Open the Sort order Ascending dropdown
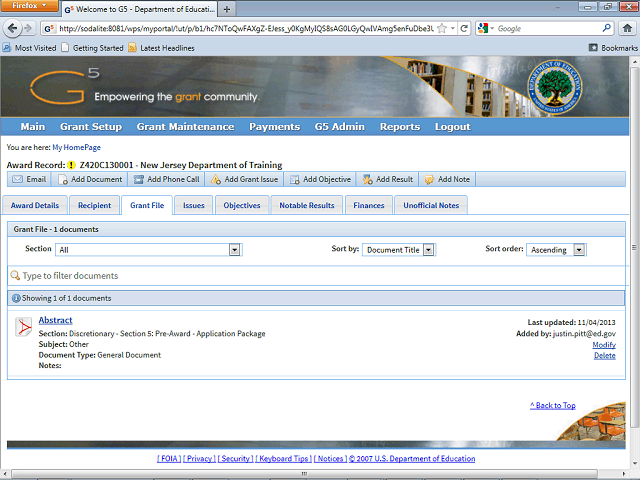 pyautogui.click(x=556, y=250)
